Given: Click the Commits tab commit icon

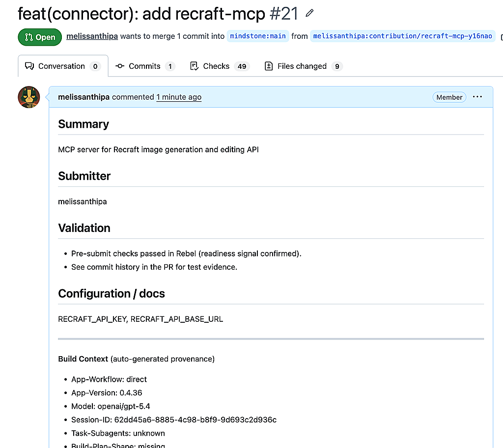Looking at the screenshot, I should point(120,66).
